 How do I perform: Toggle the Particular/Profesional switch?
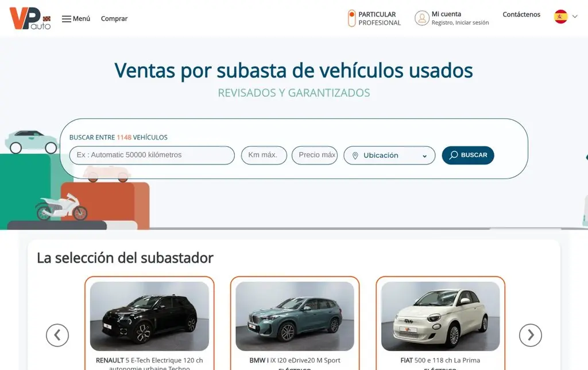351,18
